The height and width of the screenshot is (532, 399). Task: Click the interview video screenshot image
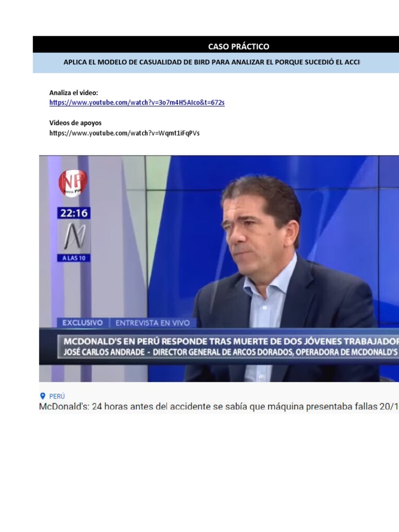[x=219, y=269]
